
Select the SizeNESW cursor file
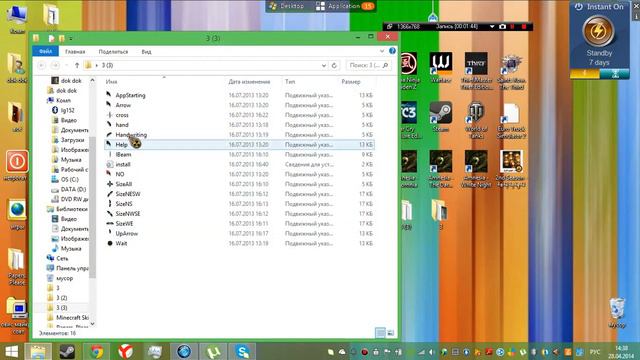point(127,194)
